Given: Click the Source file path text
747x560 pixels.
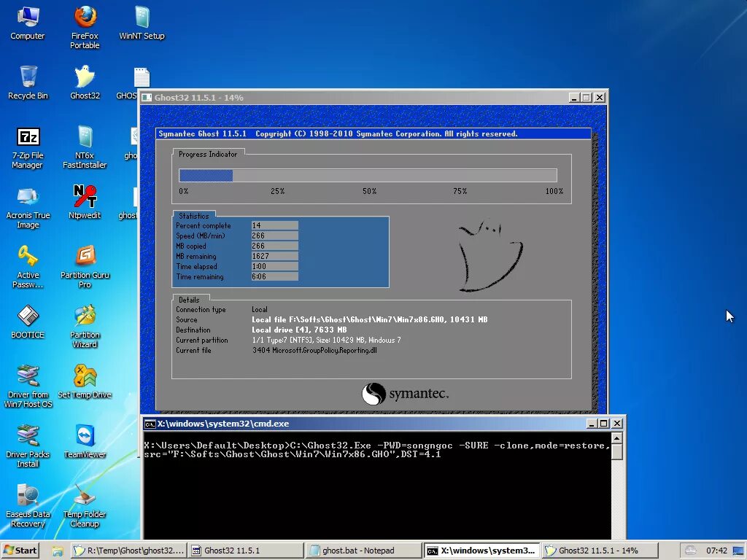Looking at the screenshot, I should point(370,319).
